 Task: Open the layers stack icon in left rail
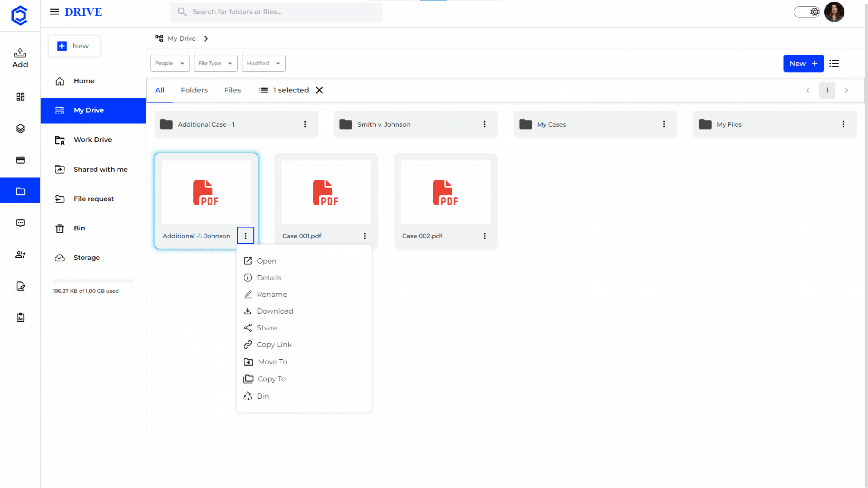[20, 128]
